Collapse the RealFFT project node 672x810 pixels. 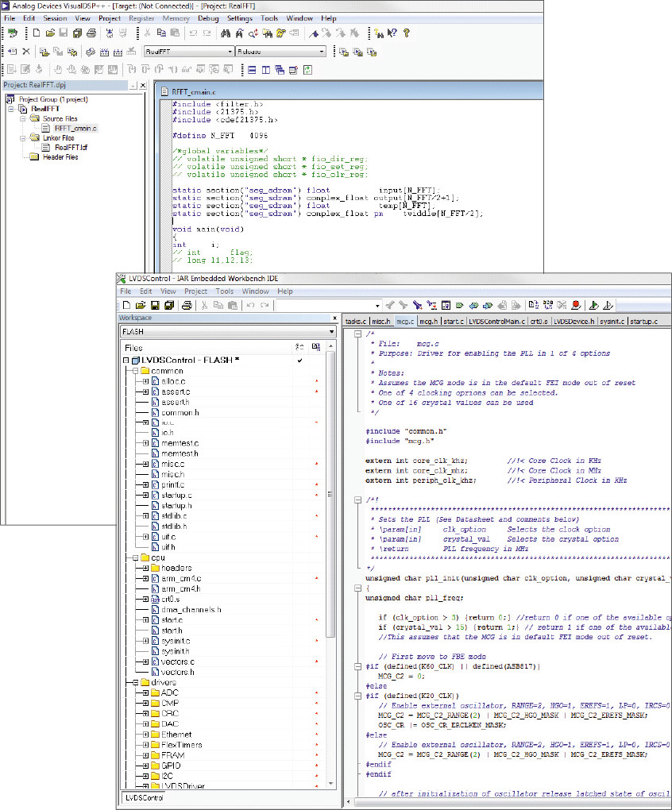pos(11,109)
